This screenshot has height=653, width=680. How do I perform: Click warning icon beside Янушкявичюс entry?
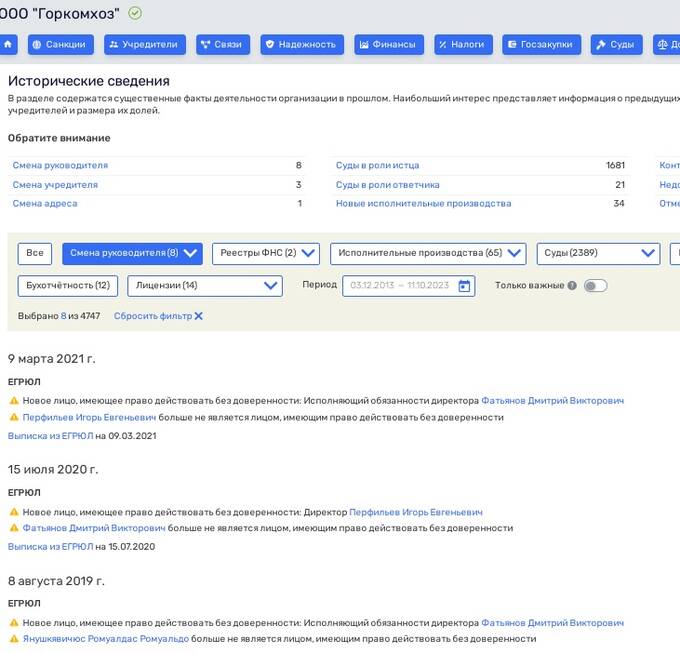pos(14,639)
